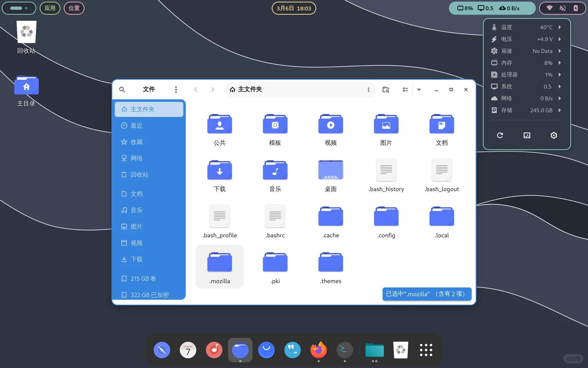Open the app grid from the dock

coord(426,350)
